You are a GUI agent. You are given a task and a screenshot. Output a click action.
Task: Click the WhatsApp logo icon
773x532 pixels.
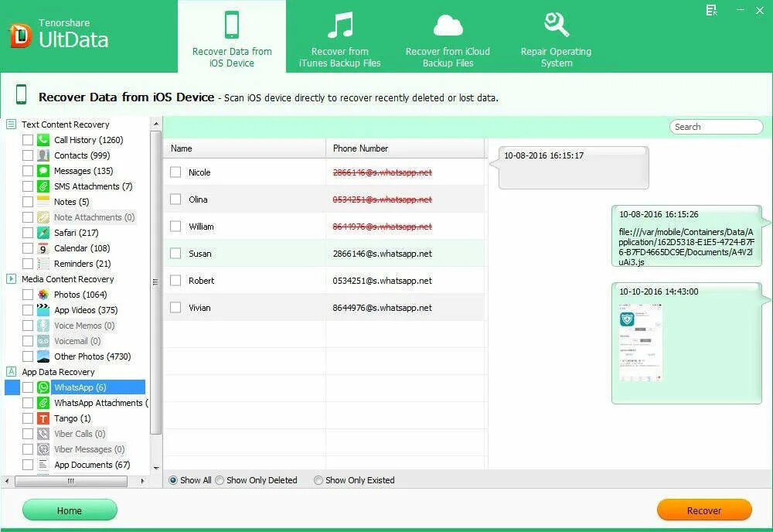click(x=43, y=387)
